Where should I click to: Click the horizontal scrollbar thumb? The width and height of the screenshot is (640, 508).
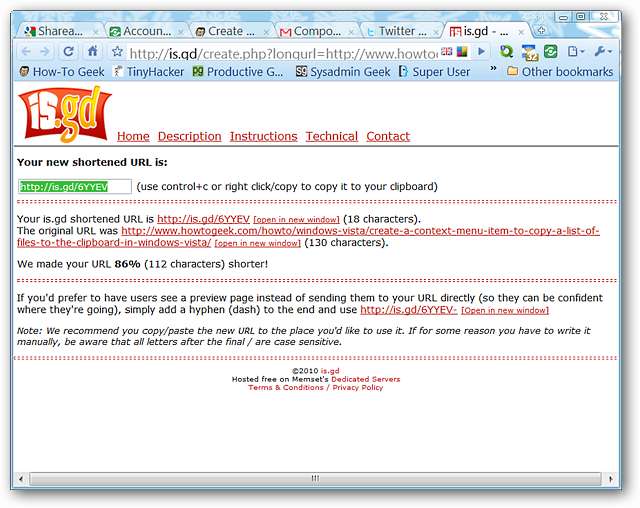[x=315, y=478]
